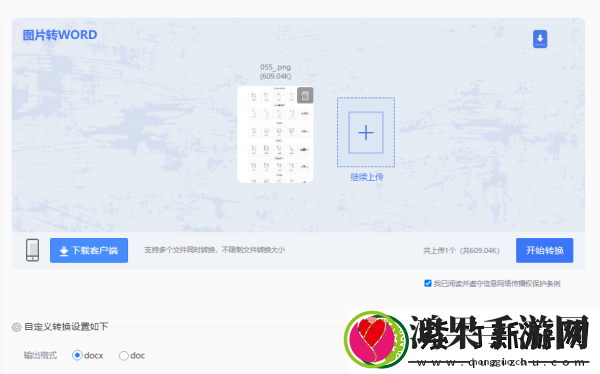Delete 055_.png with the trash icon
The width and height of the screenshot is (600, 374).
[x=305, y=95]
